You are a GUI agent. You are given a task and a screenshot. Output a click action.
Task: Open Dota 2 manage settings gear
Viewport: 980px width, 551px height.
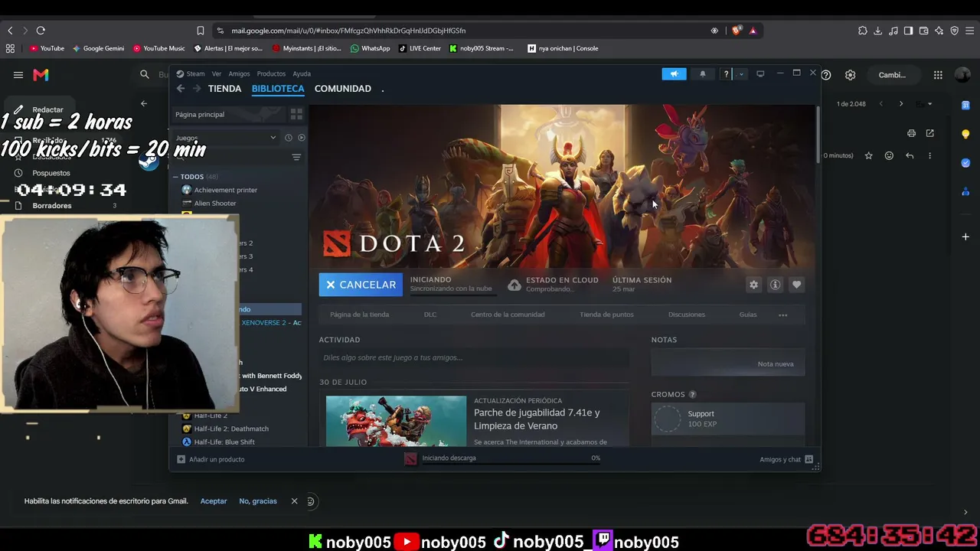(753, 285)
